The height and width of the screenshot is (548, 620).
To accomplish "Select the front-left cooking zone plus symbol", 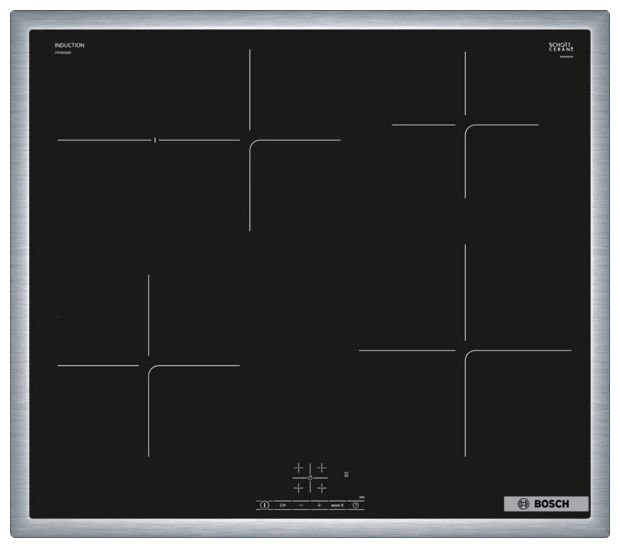I will [299, 488].
